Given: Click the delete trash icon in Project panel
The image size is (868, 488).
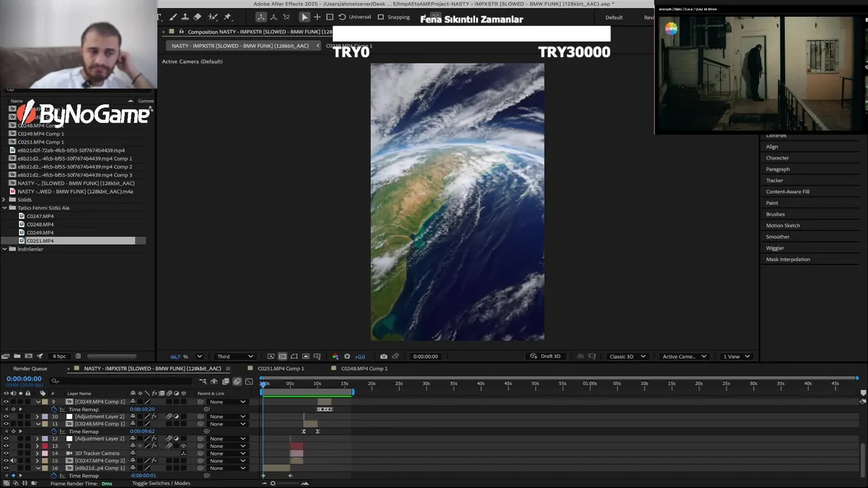Looking at the screenshot, I should click(x=78, y=357).
